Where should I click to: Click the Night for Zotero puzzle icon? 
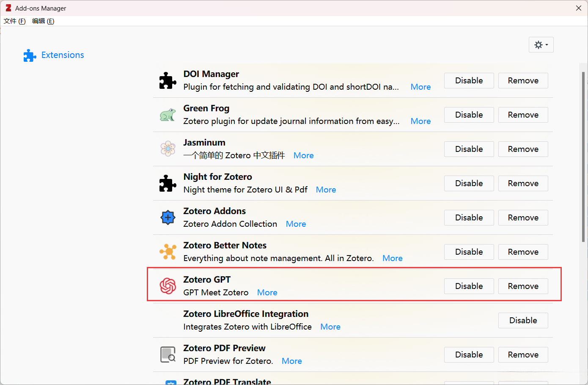(x=168, y=183)
